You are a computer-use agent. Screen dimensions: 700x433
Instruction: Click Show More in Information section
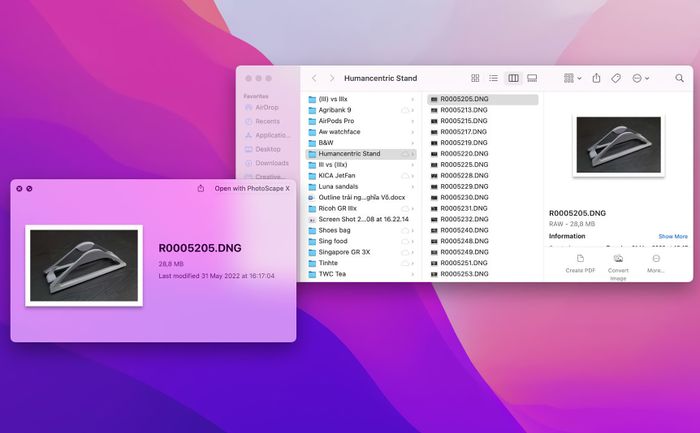[x=673, y=236]
